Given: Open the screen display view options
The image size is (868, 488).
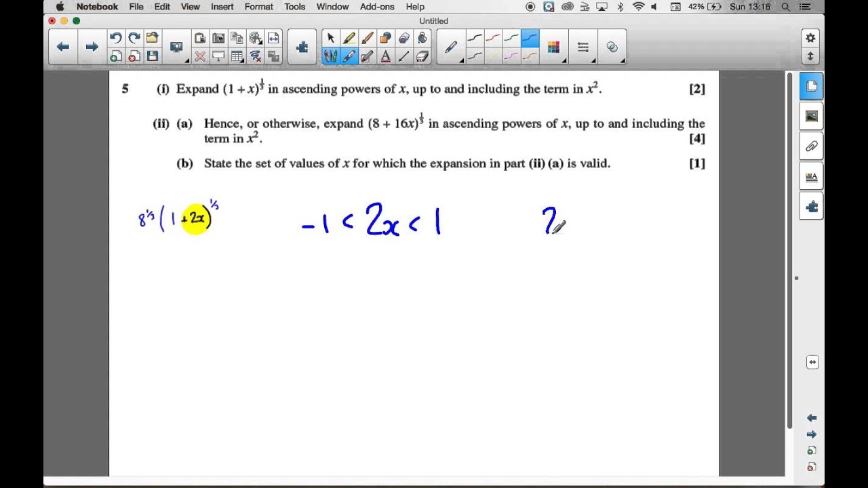Looking at the screenshot, I should pyautogui.click(x=176, y=47).
